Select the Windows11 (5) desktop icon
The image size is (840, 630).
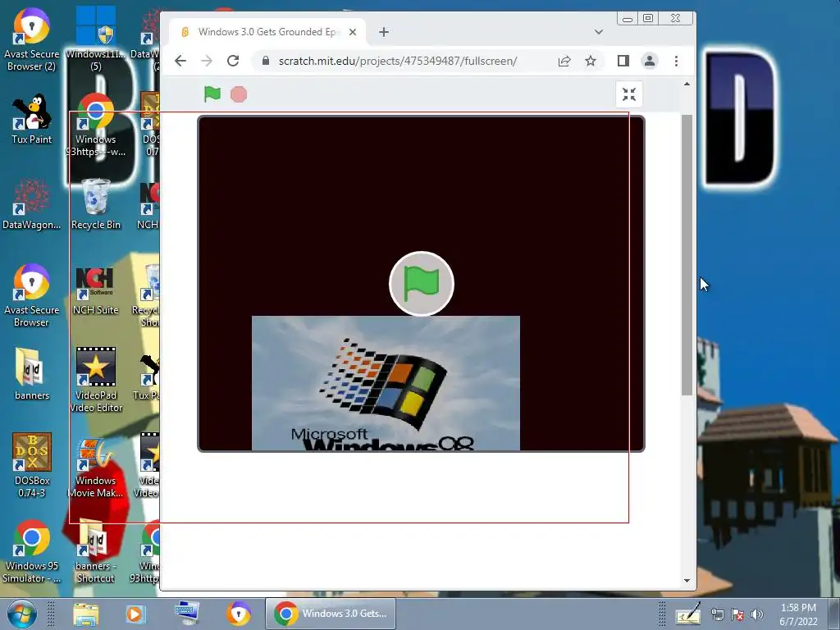(95, 39)
